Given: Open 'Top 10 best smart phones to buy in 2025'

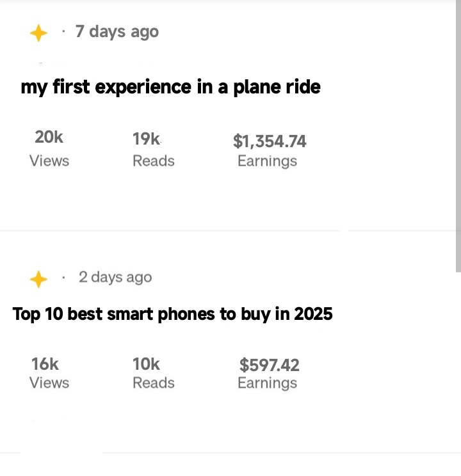Looking at the screenshot, I should 173,314.
